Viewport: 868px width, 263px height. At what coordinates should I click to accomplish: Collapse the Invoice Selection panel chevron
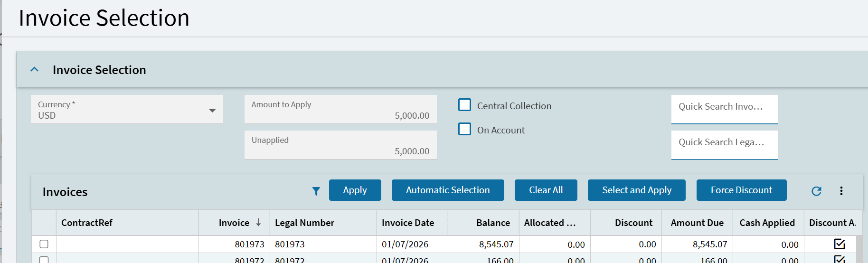35,69
